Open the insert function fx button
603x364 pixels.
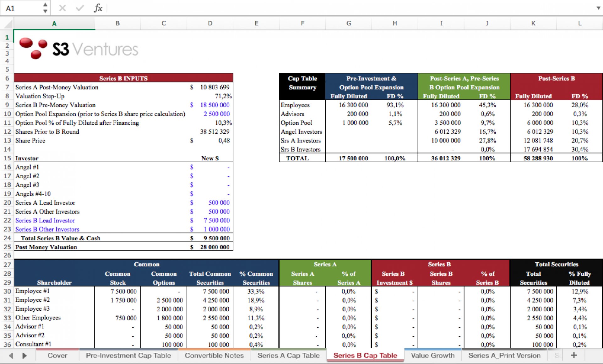(98, 8)
